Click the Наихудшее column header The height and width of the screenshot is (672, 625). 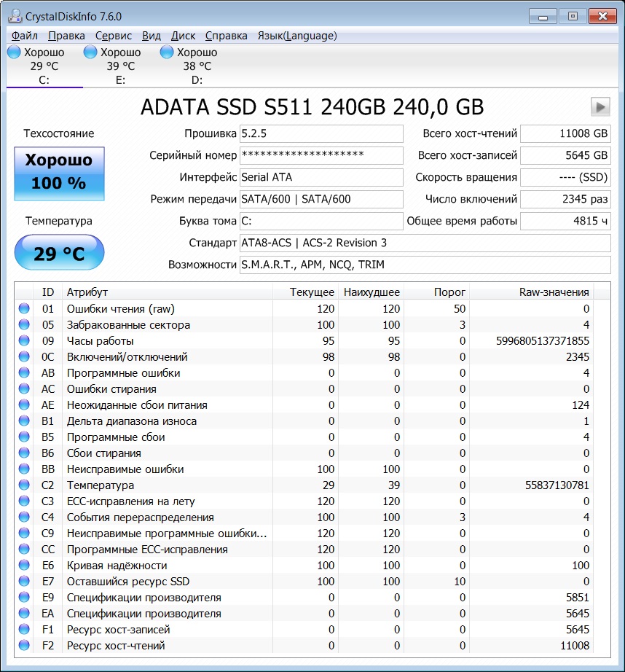click(x=371, y=292)
